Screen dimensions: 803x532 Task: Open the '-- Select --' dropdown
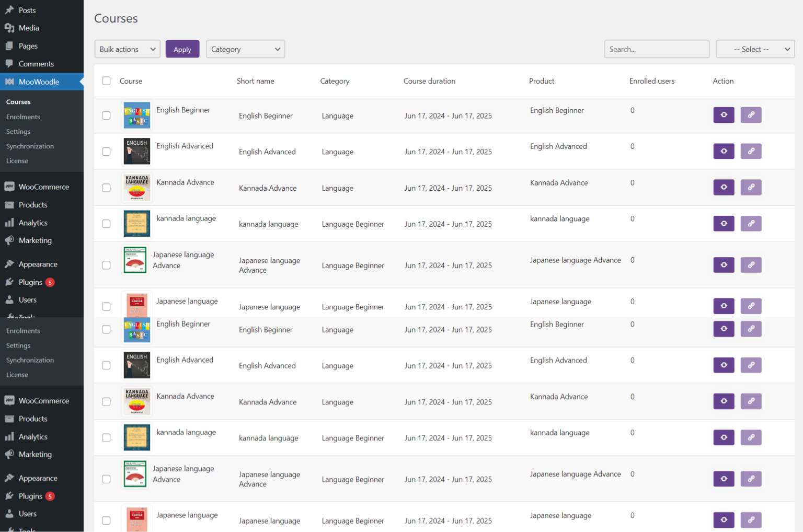(x=755, y=49)
